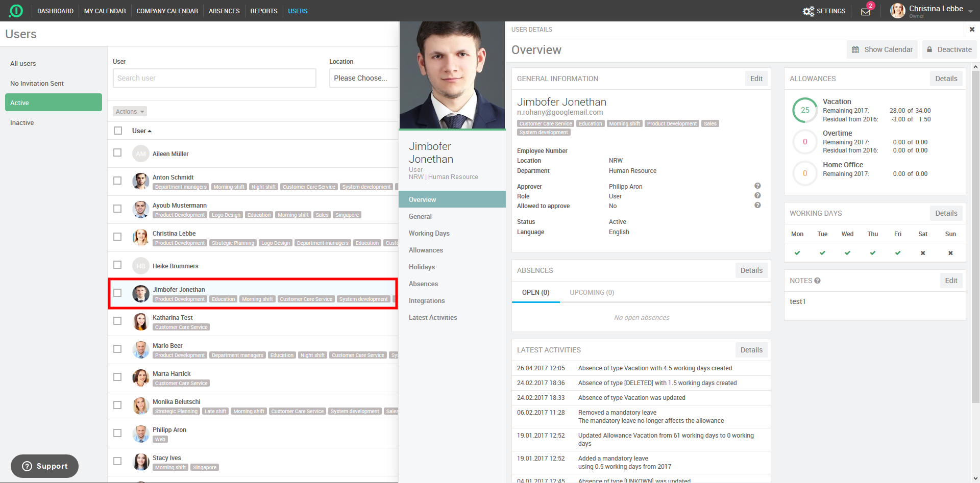Open the Settings gear icon
This screenshot has height=483, width=980.
click(x=808, y=11)
